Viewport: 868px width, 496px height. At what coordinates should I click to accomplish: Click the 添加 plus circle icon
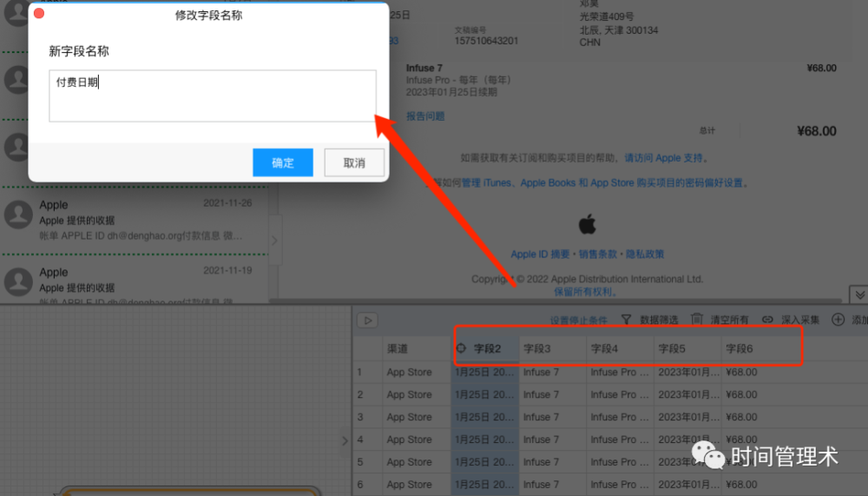(838, 319)
